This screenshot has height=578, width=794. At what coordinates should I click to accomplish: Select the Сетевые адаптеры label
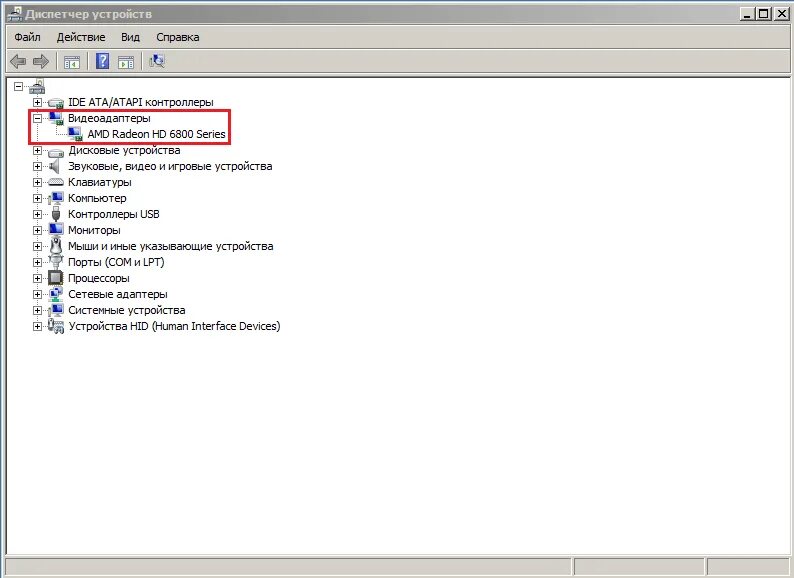click(118, 294)
